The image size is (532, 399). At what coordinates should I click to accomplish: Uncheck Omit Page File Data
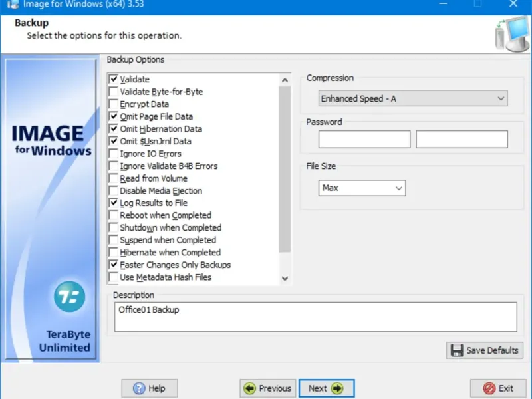point(114,116)
